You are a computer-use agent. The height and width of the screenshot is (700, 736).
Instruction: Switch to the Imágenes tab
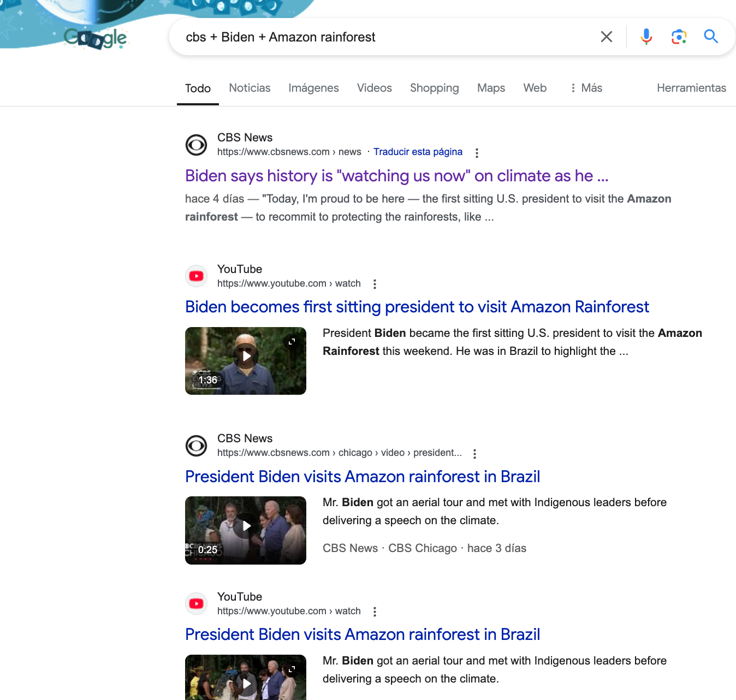pyautogui.click(x=313, y=88)
